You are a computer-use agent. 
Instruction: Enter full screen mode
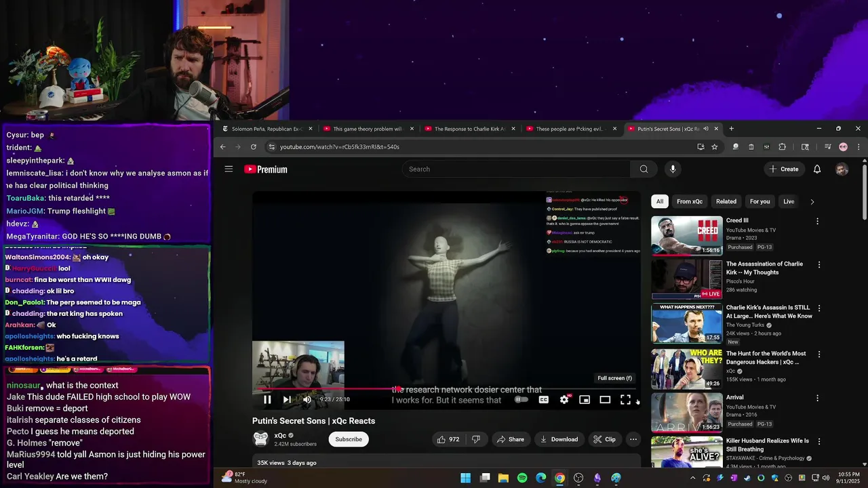point(625,400)
